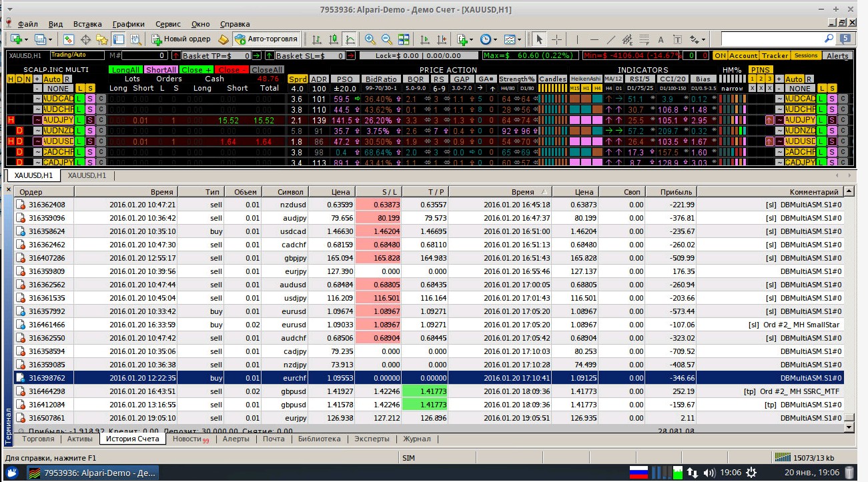868x482 pixels.
Task: Zoom in on the chart
Action: point(369,39)
